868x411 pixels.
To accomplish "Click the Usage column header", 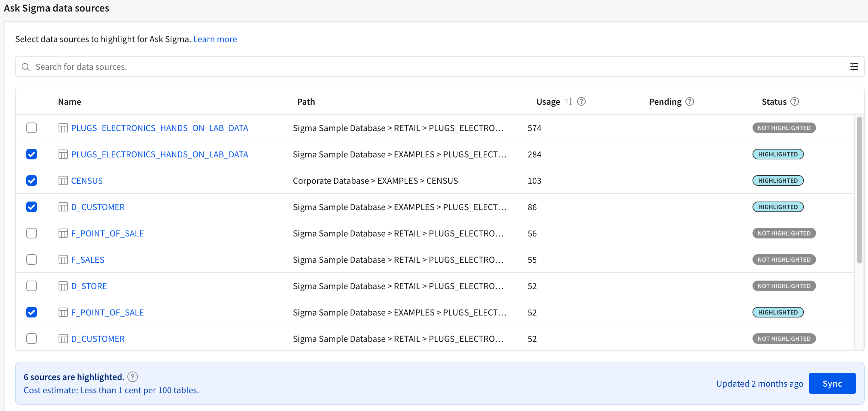I will [548, 101].
